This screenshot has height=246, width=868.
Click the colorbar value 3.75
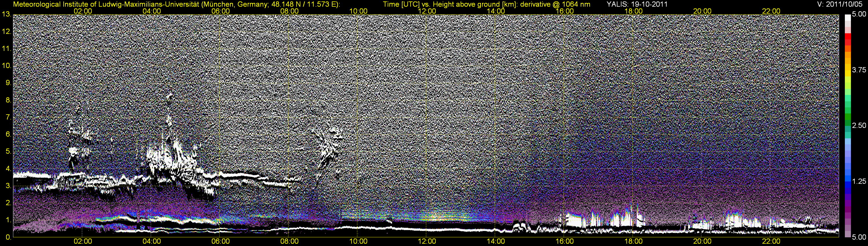click(859, 70)
